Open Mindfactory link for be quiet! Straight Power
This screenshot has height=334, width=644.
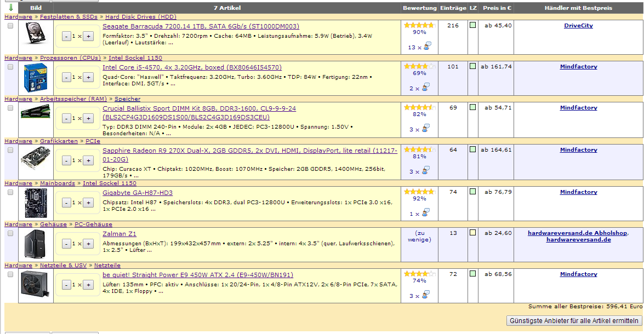[x=578, y=274]
